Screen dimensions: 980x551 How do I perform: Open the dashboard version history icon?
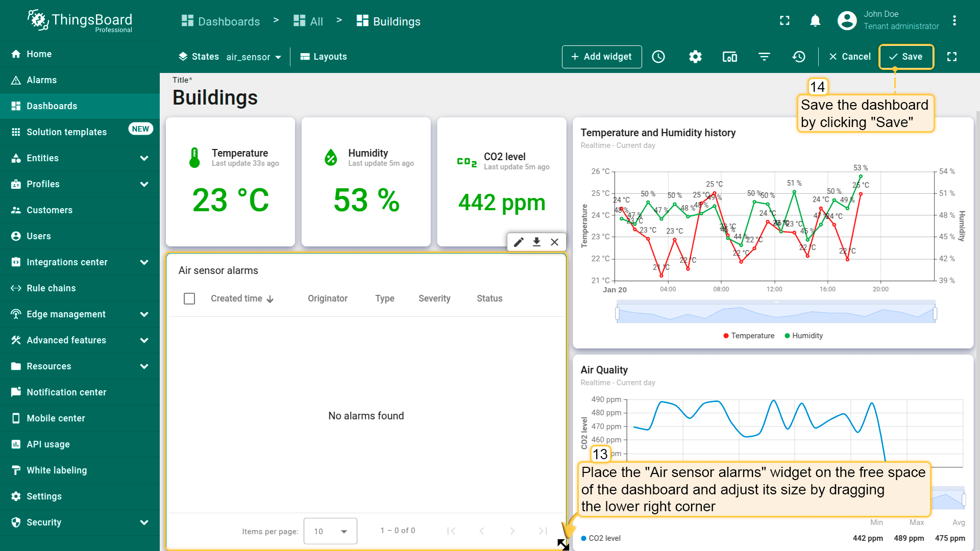799,57
